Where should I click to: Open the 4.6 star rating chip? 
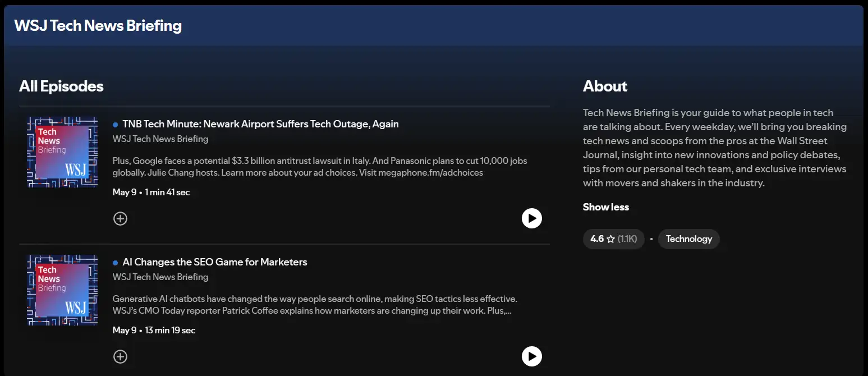tap(613, 239)
